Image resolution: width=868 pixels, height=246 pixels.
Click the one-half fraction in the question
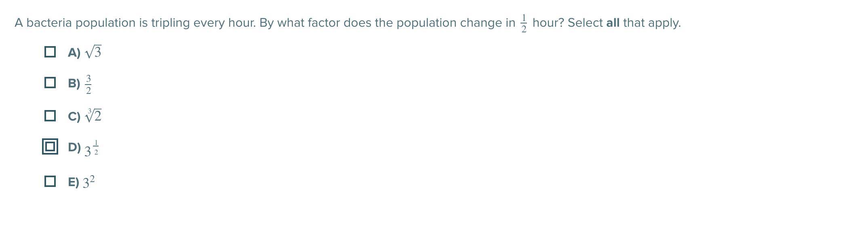pos(524,23)
